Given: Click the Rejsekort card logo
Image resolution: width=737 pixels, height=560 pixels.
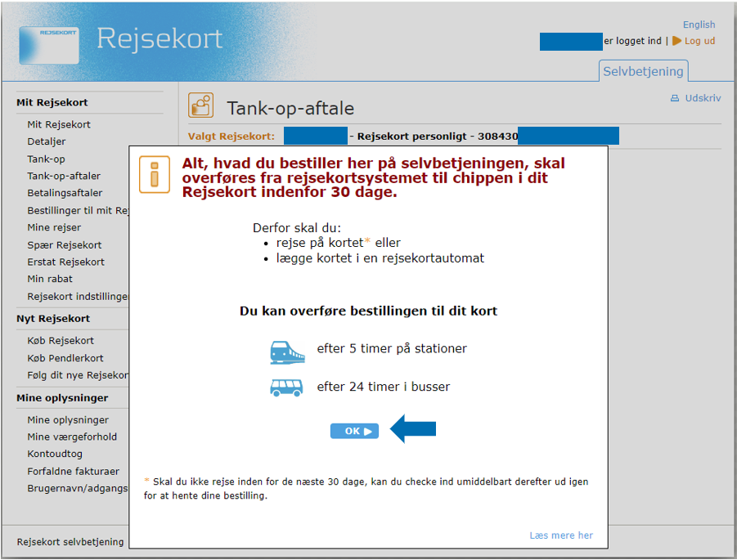Looking at the screenshot, I should click(x=48, y=45).
